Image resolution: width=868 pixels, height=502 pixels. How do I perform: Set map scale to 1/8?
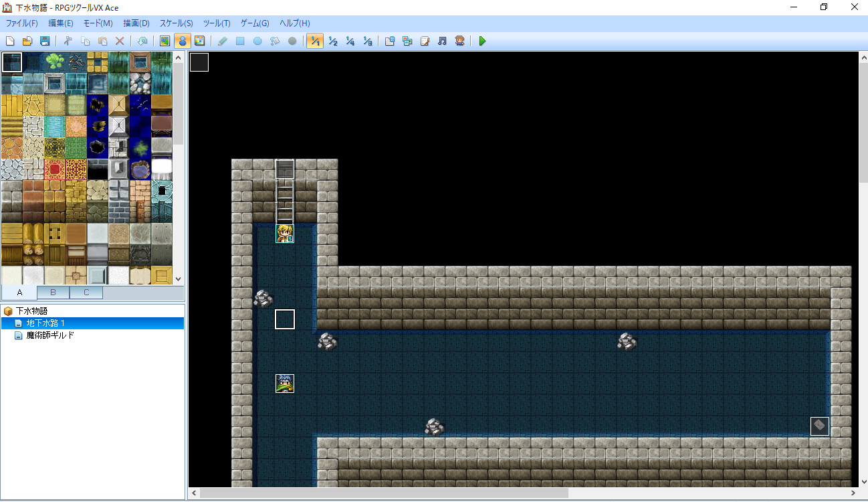[x=367, y=41]
